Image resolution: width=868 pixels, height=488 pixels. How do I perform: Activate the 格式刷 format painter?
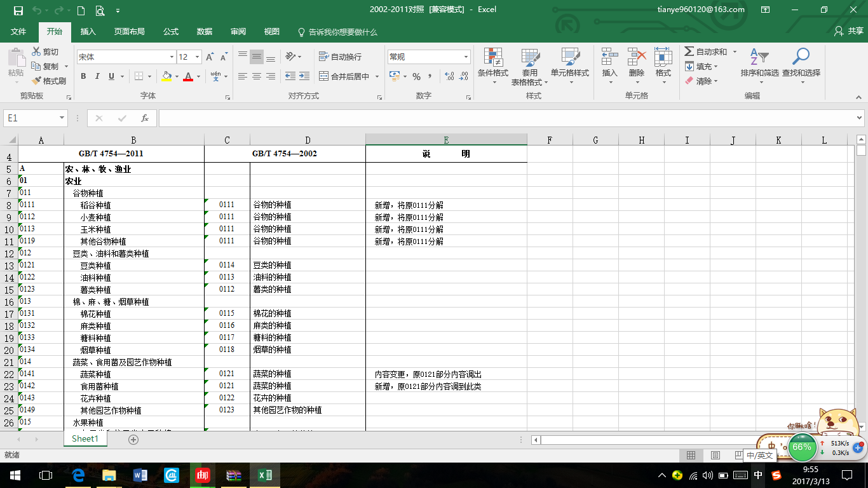click(48, 81)
